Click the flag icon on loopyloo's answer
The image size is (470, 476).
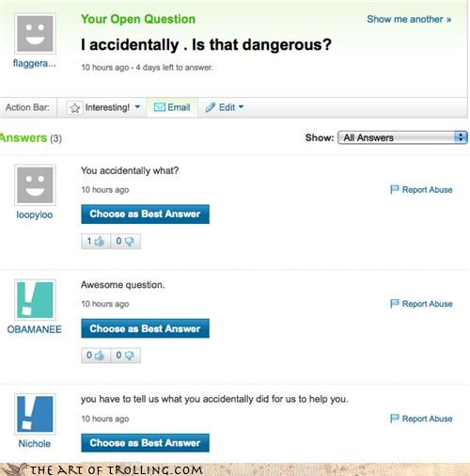[394, 189]
